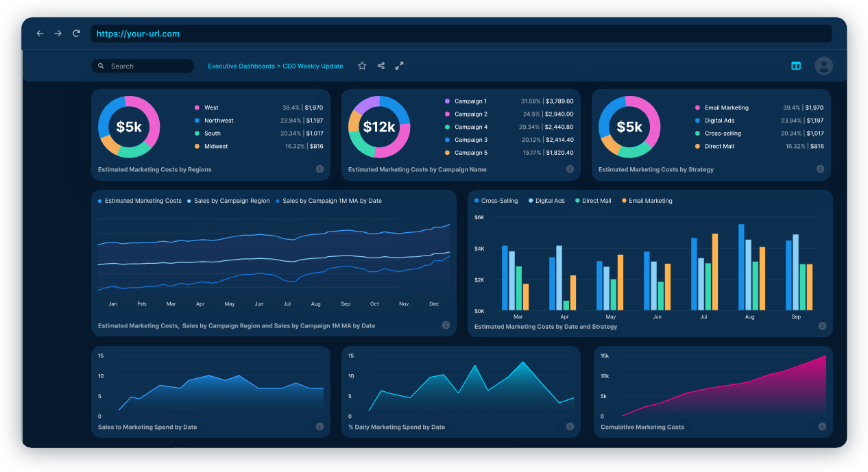Open info for % Daily Marketing Spend
The height and width of the screenshot is (472, 868).
pyautogui.click(x=570, y=427)
